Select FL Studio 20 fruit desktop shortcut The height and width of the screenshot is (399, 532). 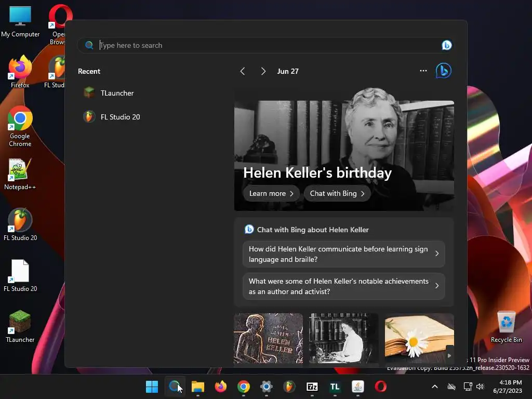(x=20, y=224)
